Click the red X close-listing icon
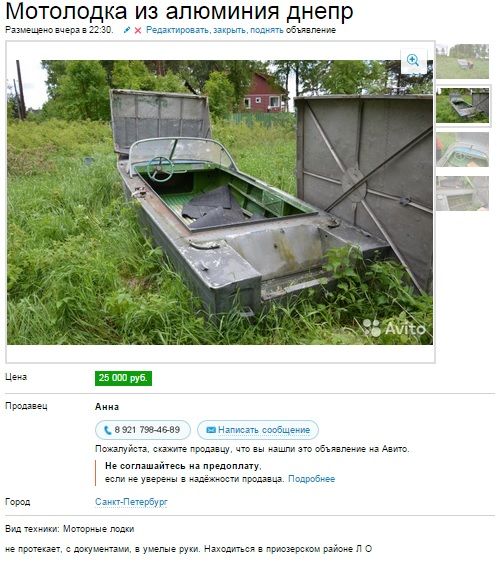The height and width of the screenshot is (565, 497). coord(138,31)
